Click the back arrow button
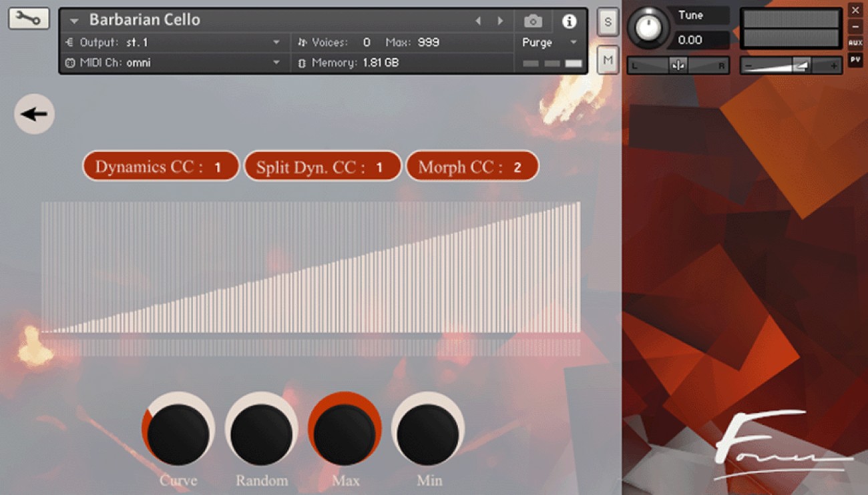 pos(34,114)
